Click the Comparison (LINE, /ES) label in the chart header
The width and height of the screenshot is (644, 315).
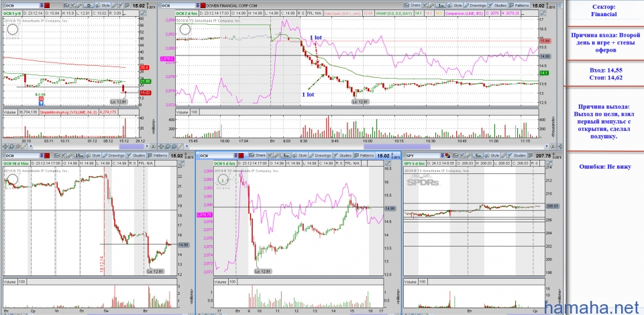pos(464,13)
